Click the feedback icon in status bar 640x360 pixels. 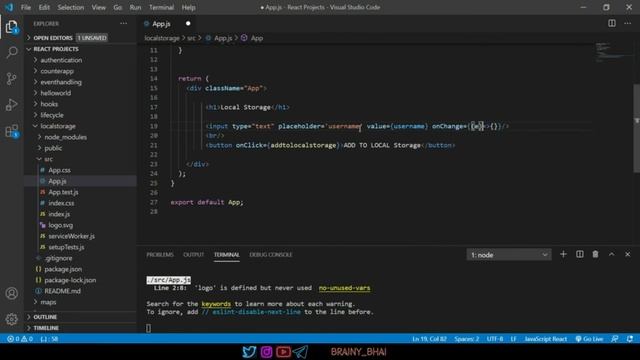pos(615,339)
